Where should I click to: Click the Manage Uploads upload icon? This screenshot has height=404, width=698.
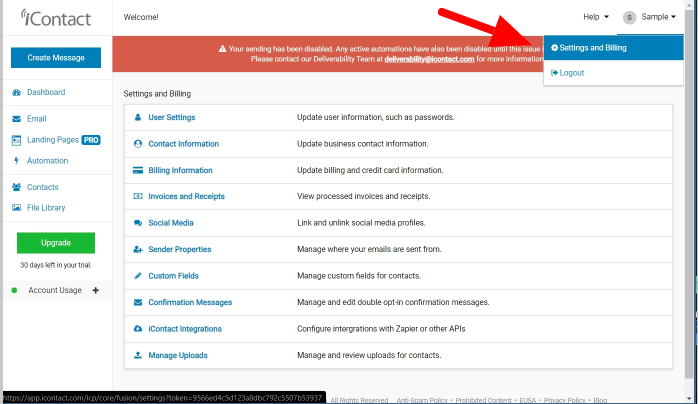tap(138, 355)
